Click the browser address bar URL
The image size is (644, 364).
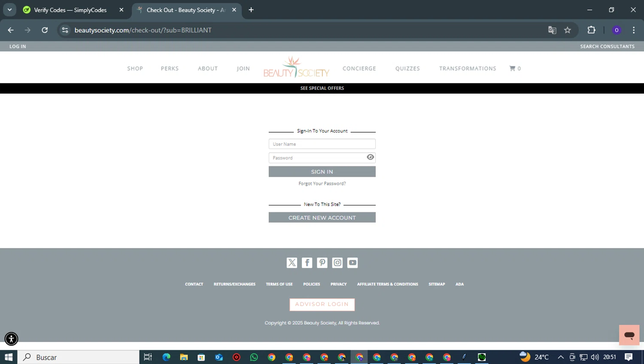143,30
